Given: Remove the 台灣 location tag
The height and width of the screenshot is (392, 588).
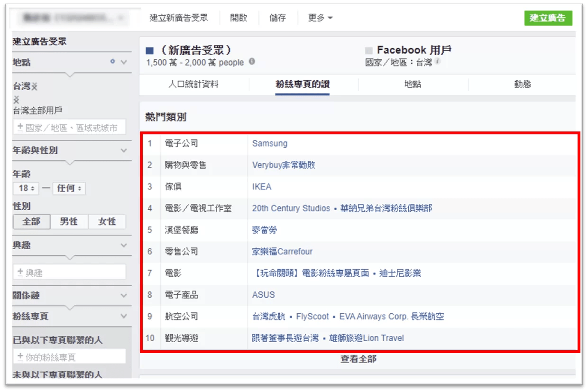Looking at the screenshot, I should coord(34,87).
